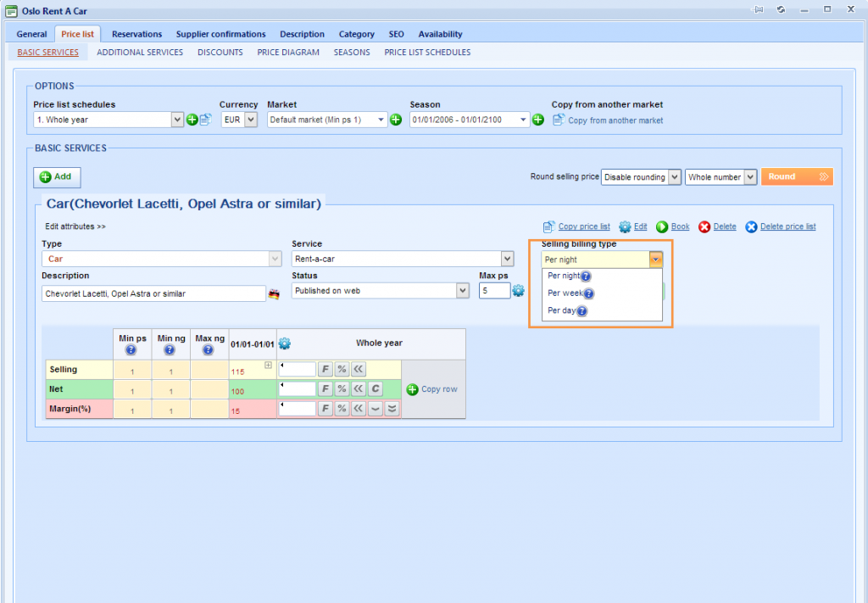The image size is (868, 603).
Task: Click the German flag icon beside Description
Action: (x=273, y=293)
